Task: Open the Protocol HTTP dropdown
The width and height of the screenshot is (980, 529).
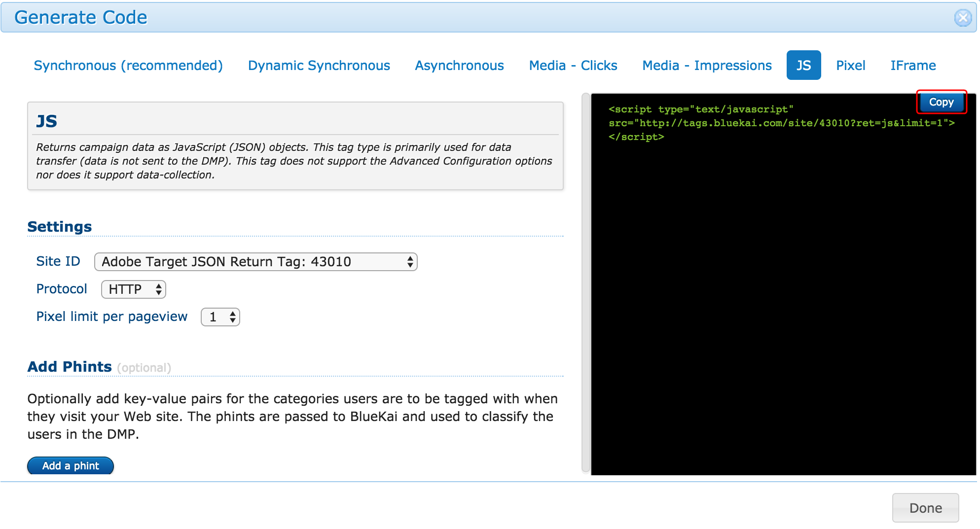Action: tap(133, 289)
